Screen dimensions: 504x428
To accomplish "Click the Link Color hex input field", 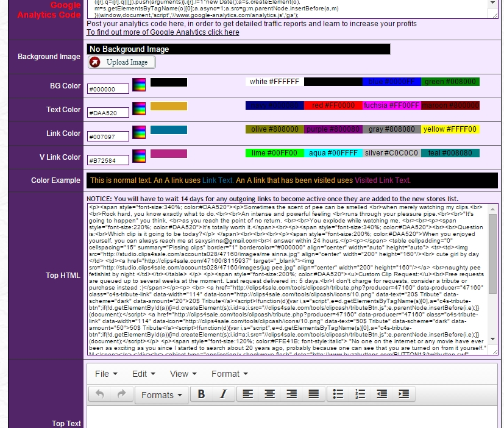I will click(108, 137).
